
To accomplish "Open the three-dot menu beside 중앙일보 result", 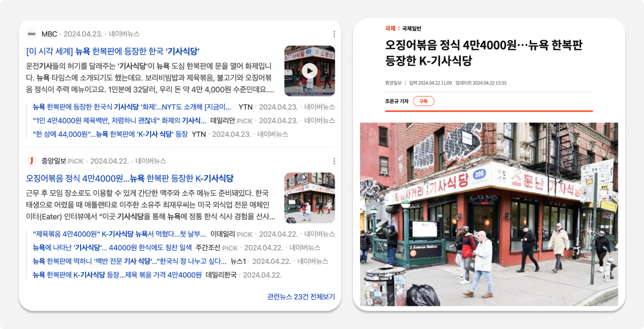I will [x=334, y=161].
